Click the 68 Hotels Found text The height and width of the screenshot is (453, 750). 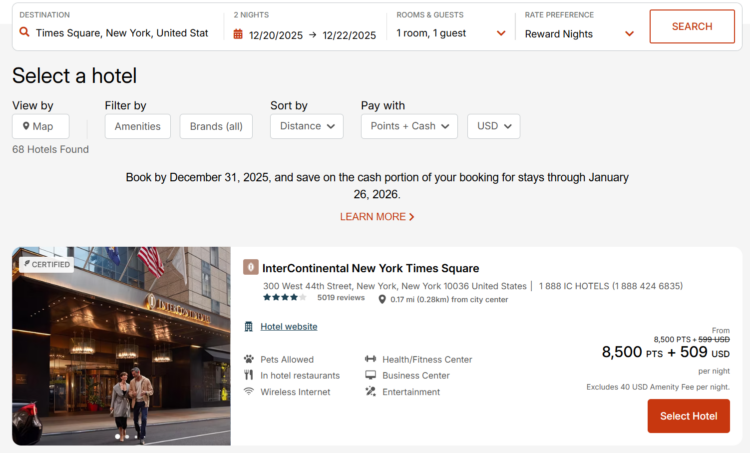(50, 149)
